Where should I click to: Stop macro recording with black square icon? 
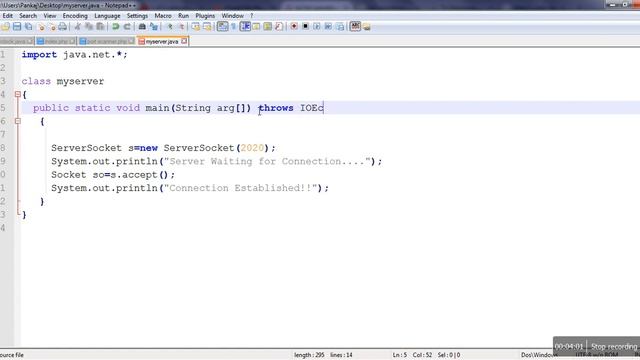coord(305,27)
